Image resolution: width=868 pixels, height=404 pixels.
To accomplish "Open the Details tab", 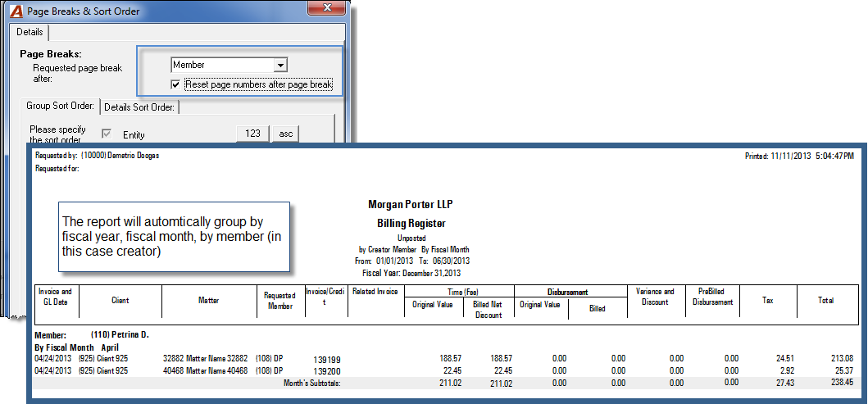I will (x=30, y=32).
